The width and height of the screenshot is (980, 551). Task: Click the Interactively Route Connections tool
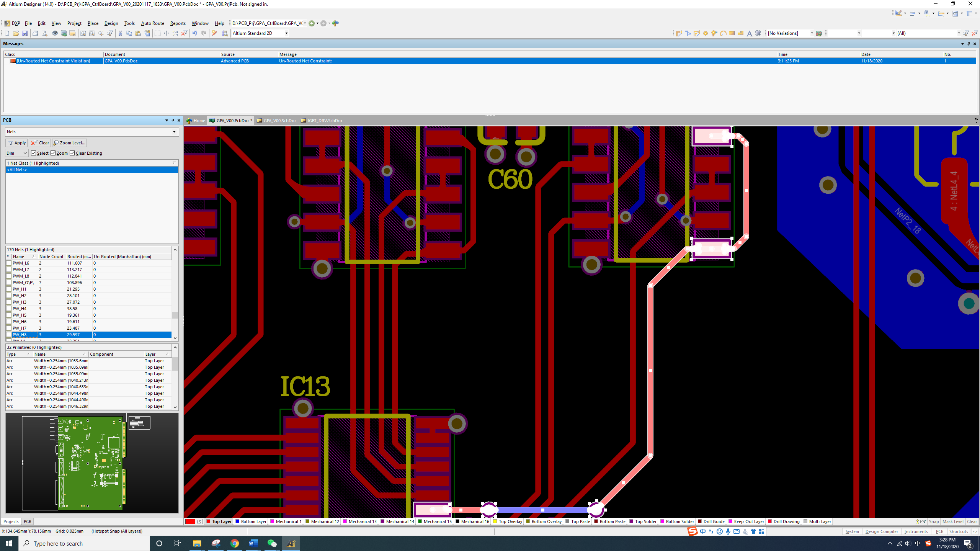(x=679, y=33)
